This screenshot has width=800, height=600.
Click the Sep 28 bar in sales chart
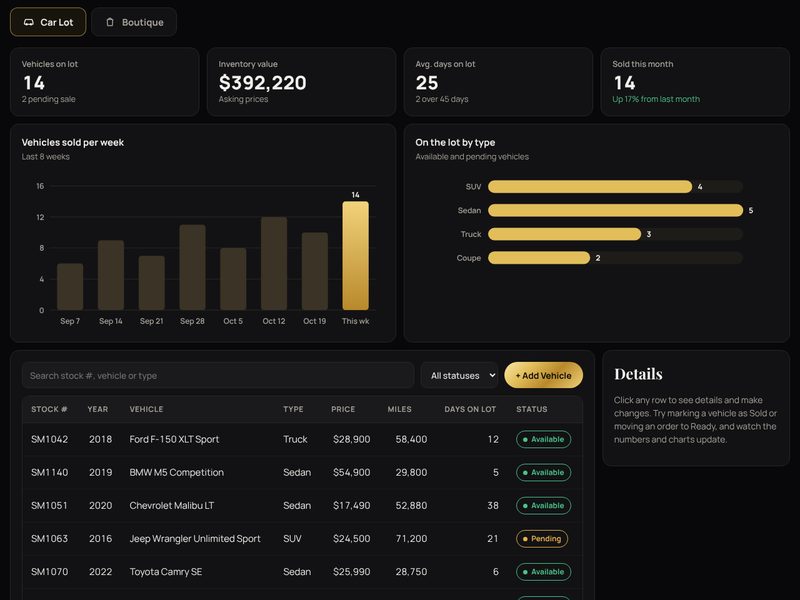click(x=192, y=267)
